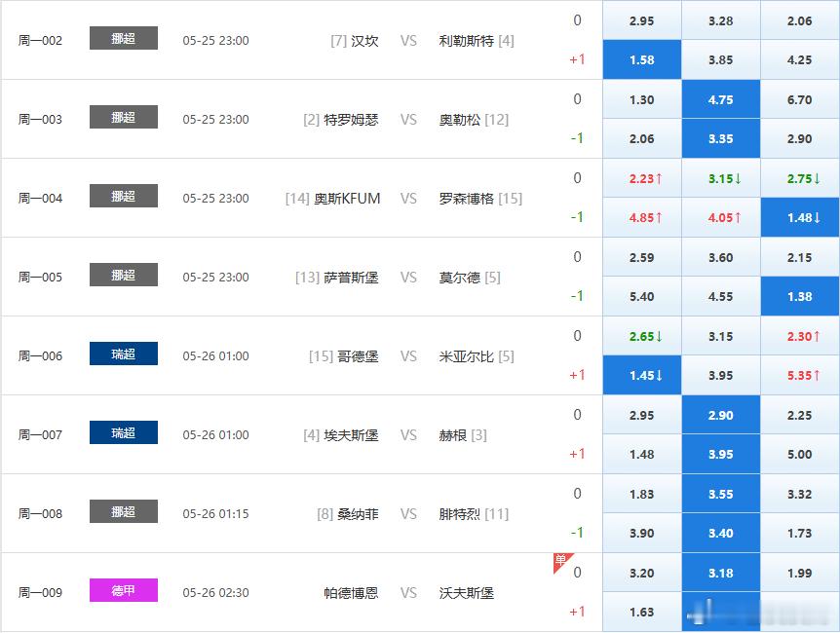Select odds 2.59 for 萨普斯堡 win
This screenshot has height=633, width=840.
(642, 257)
